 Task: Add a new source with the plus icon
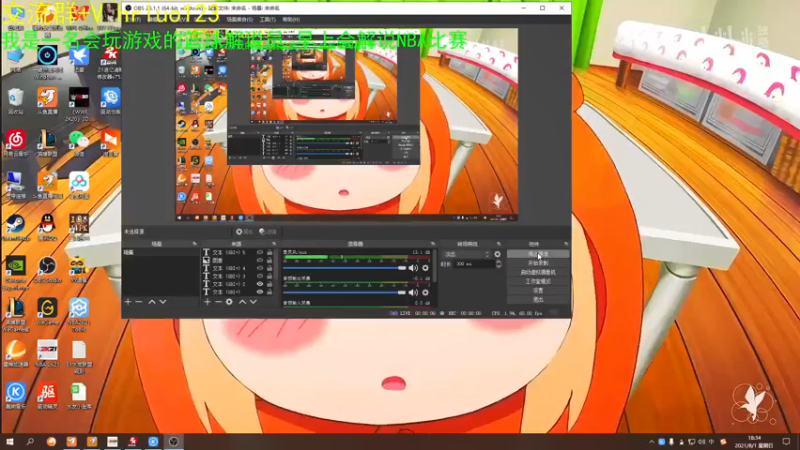click(x=207, y=302)
